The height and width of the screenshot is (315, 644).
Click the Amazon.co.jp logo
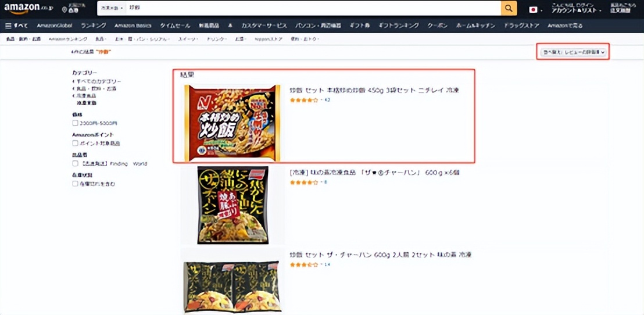point(28,8)
